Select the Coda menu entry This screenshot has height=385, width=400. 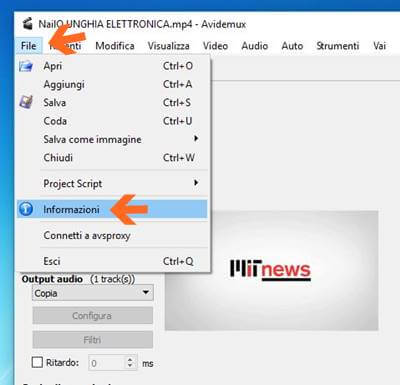[112, 121]
